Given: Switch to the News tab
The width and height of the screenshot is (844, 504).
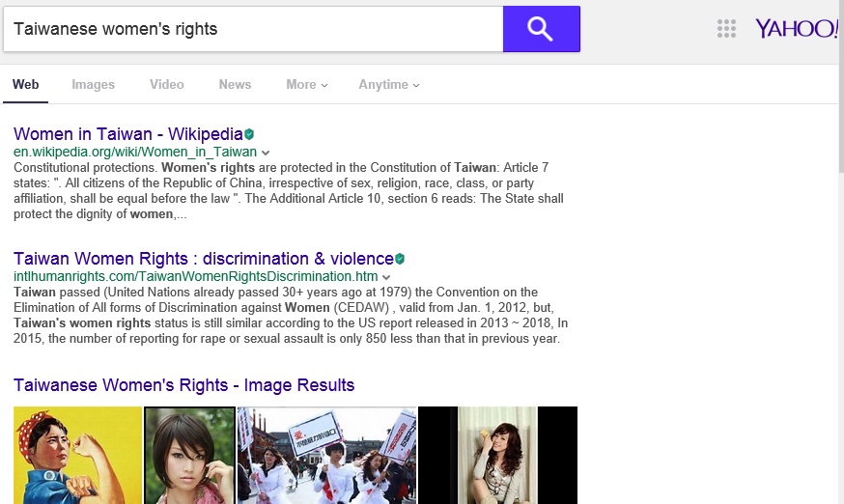Looking at the screenshot, I should click(x=235, y=85).
